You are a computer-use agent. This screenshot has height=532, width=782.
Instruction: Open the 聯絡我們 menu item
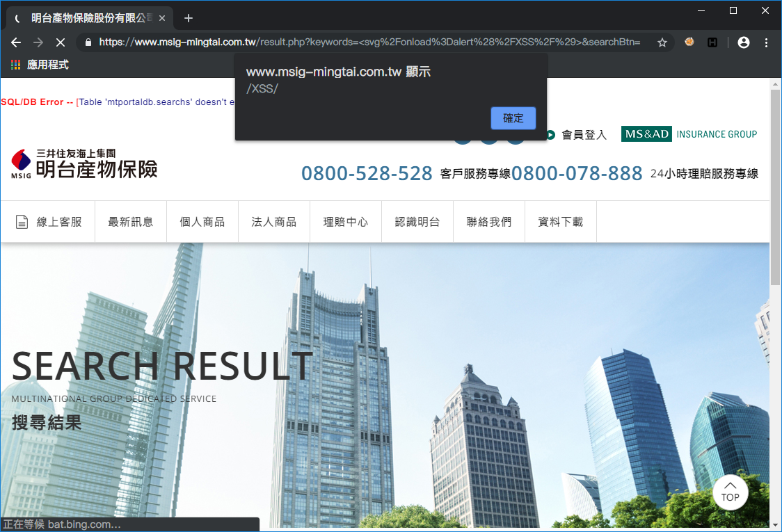click(x=488, y=222)
